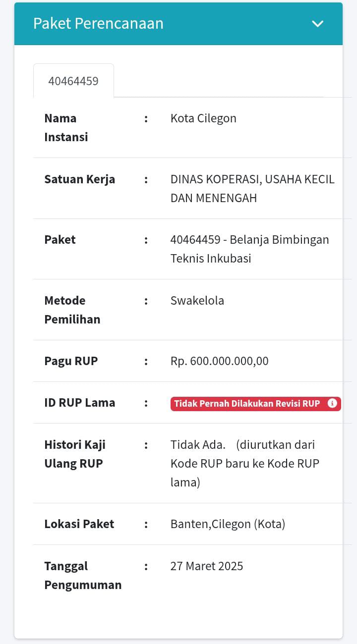Image resolution: width=357 pixels, height=644 pixels.
Task: Click the ID RUP Lama label
Action: (79, 403)
